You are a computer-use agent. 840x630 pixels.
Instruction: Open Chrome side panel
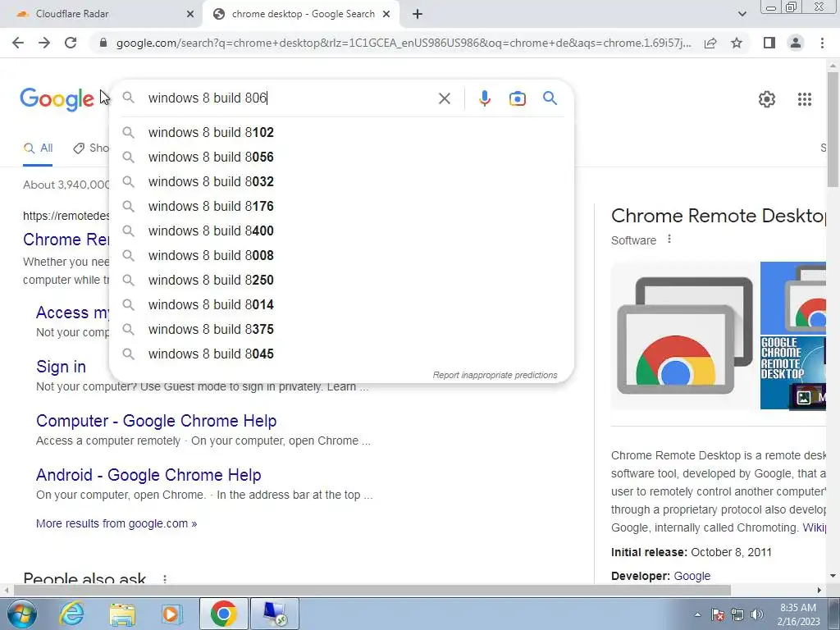coord(769,43)
